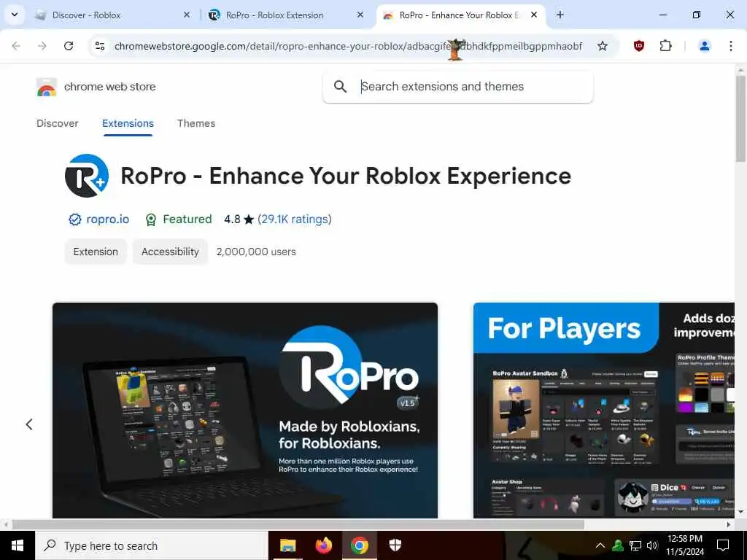The width and height of the screenshot is (747, 560).
Task: Open the notification center icon
Action: pyautogui.click(x=723, y=545)
